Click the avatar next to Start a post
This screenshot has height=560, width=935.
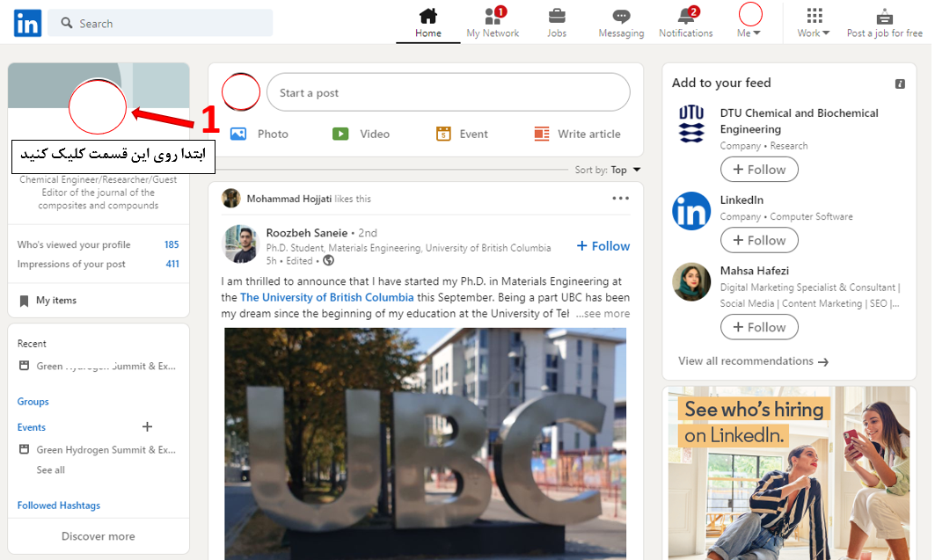(x=241, y=91)
